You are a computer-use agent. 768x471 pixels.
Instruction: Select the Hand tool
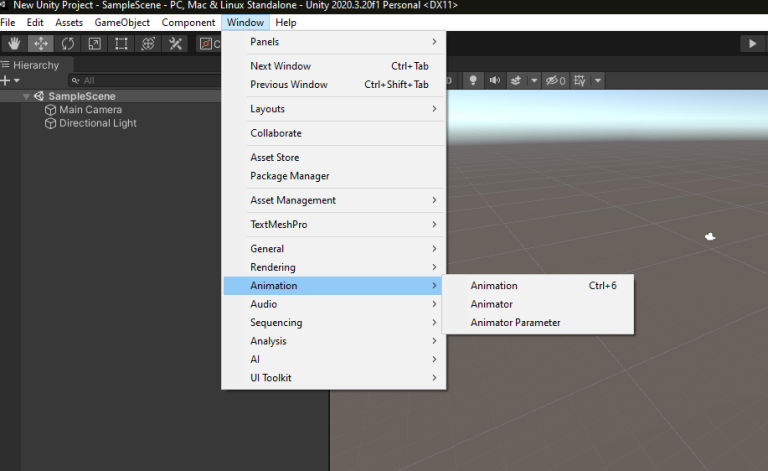point(14,44)
